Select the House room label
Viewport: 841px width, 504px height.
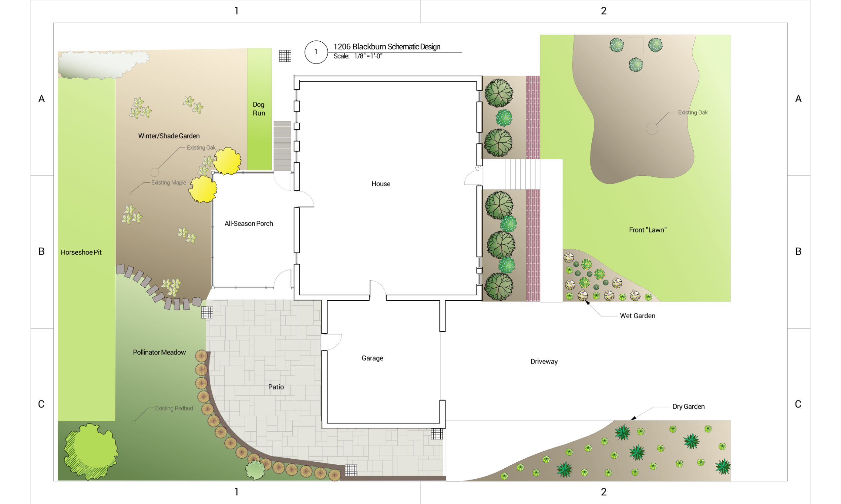tap(381, 184)
